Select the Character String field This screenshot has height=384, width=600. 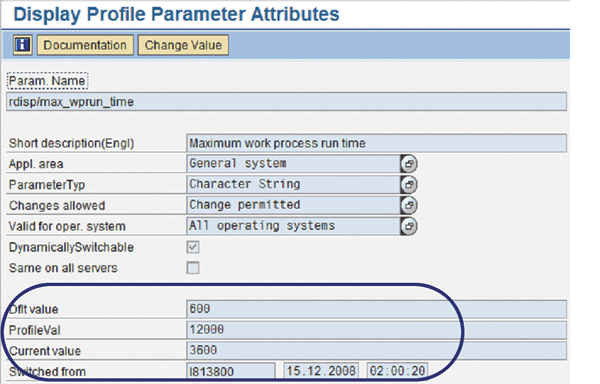[293, 184]
